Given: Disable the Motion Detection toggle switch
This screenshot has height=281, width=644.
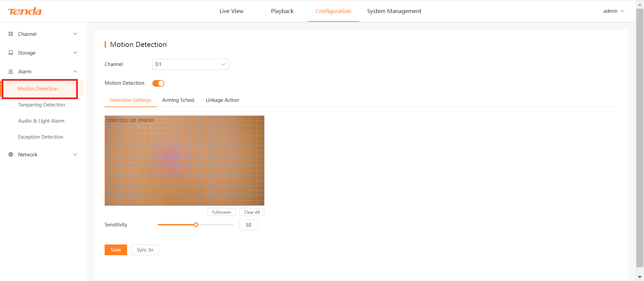Looking at the screenshot, I should [158, 83].
